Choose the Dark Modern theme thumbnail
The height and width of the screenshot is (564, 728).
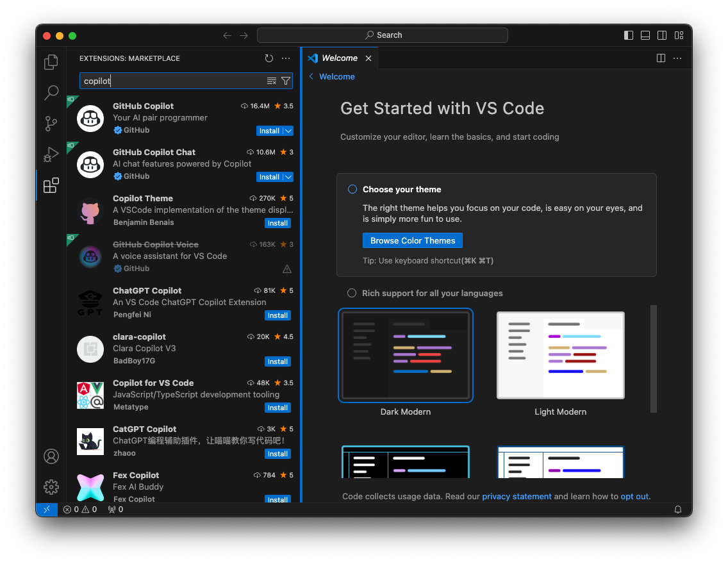coord(405,355)
